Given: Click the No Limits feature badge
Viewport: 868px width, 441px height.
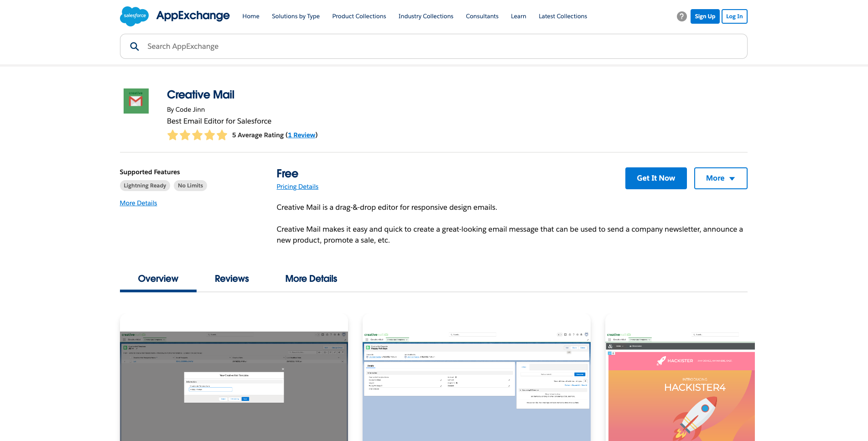Looking at the screenshot, I should coord(190,186).
